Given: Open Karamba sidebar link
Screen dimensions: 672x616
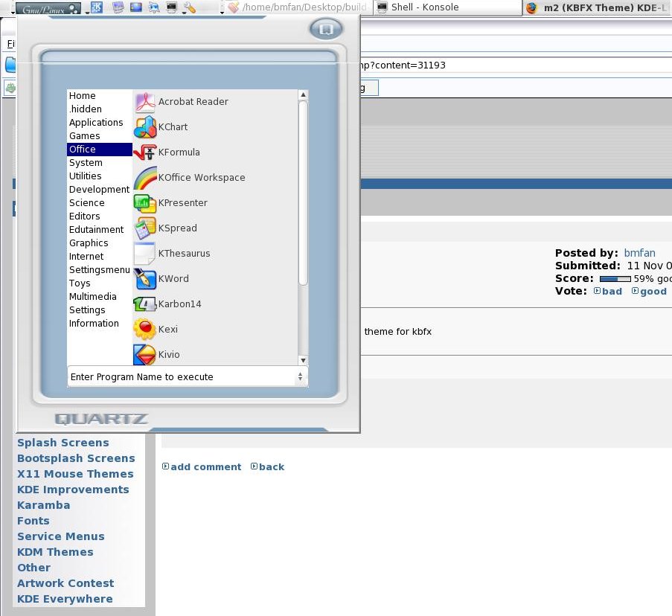Looking at the screenshot, I should pos(44,505).
